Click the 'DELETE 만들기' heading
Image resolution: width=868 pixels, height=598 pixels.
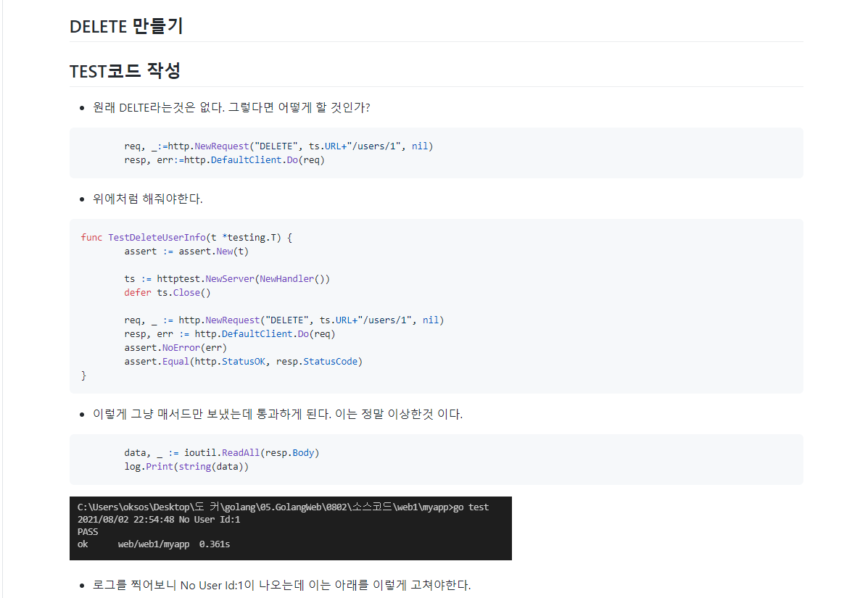tap(126, 26)
